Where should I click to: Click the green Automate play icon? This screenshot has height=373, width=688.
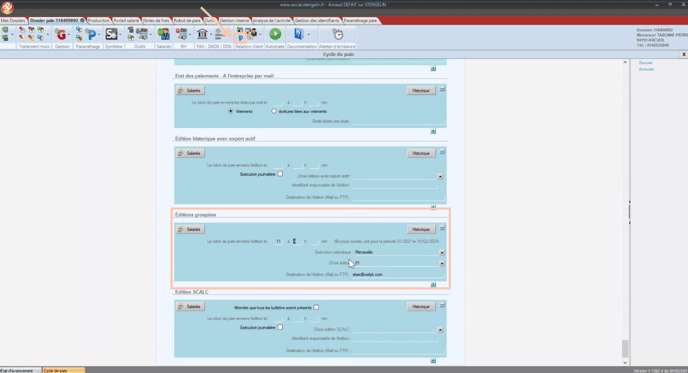coord(275,34)
